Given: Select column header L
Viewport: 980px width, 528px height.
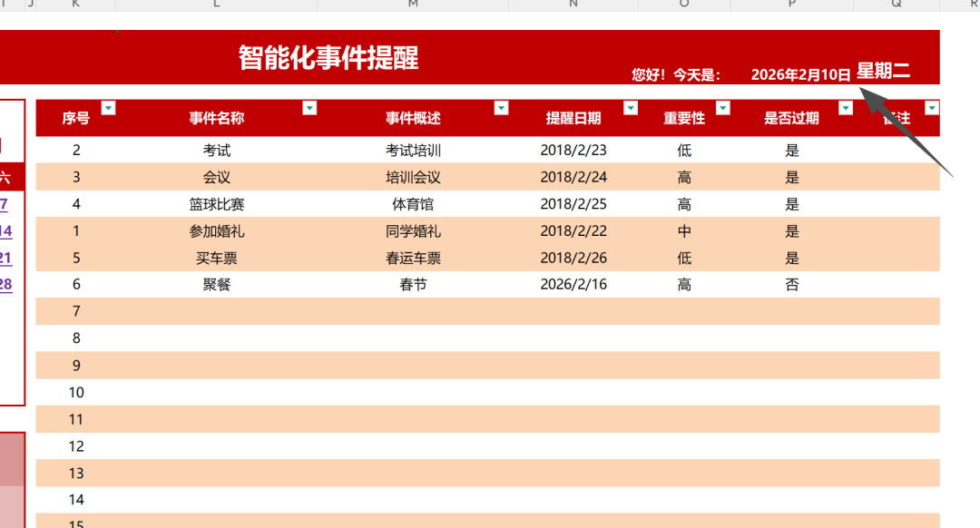Looking at the screenshot, I should tap(216, 5).
